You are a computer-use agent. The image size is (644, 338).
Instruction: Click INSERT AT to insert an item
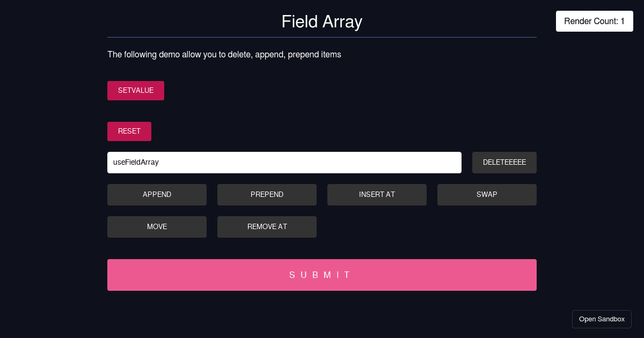pos(377,194)
